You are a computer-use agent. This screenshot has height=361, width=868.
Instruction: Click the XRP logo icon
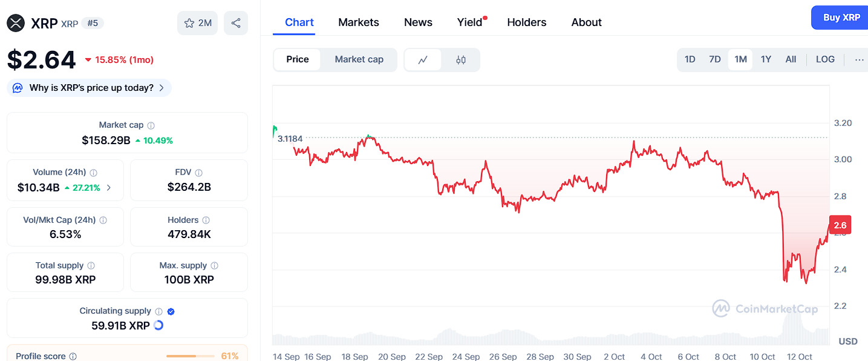16,23
